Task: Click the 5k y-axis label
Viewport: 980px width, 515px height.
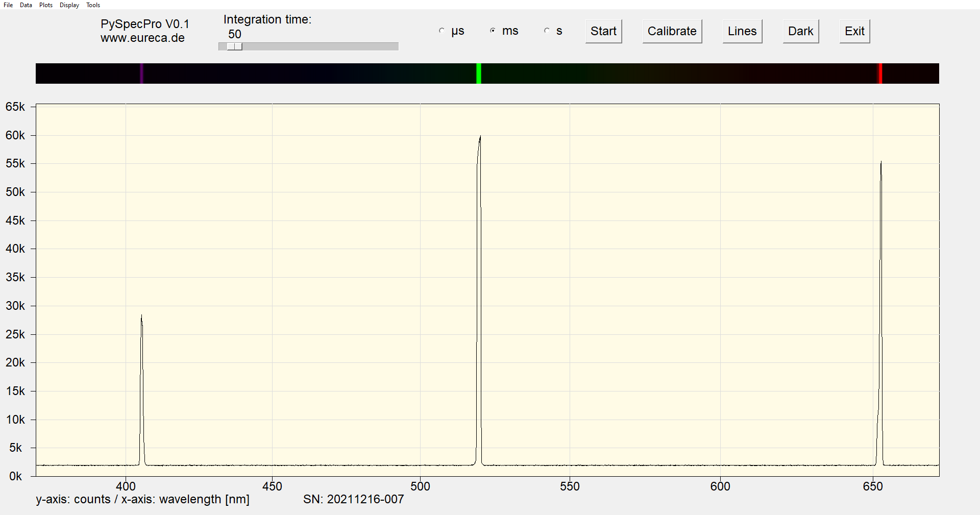Action: point(16,448)
